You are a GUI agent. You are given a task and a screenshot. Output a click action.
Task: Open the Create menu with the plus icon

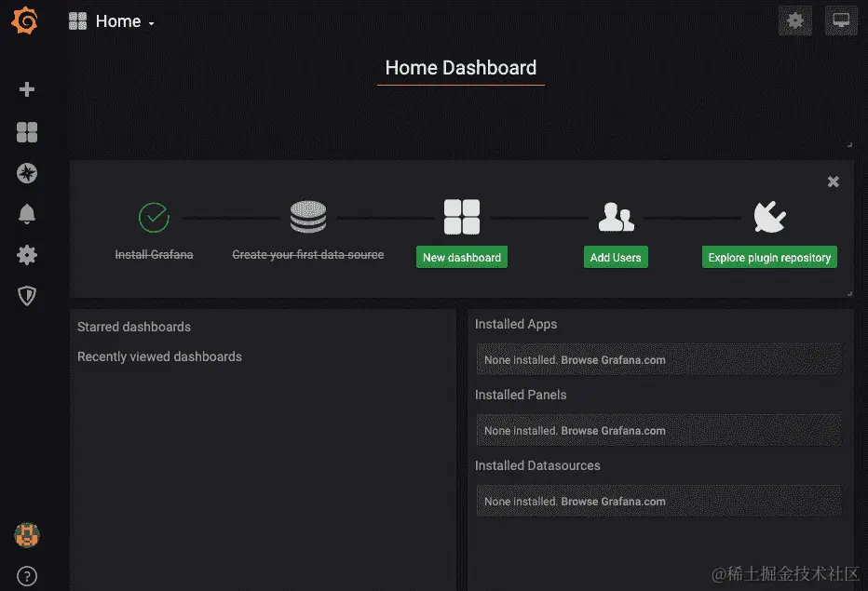(x=26, y=89)
